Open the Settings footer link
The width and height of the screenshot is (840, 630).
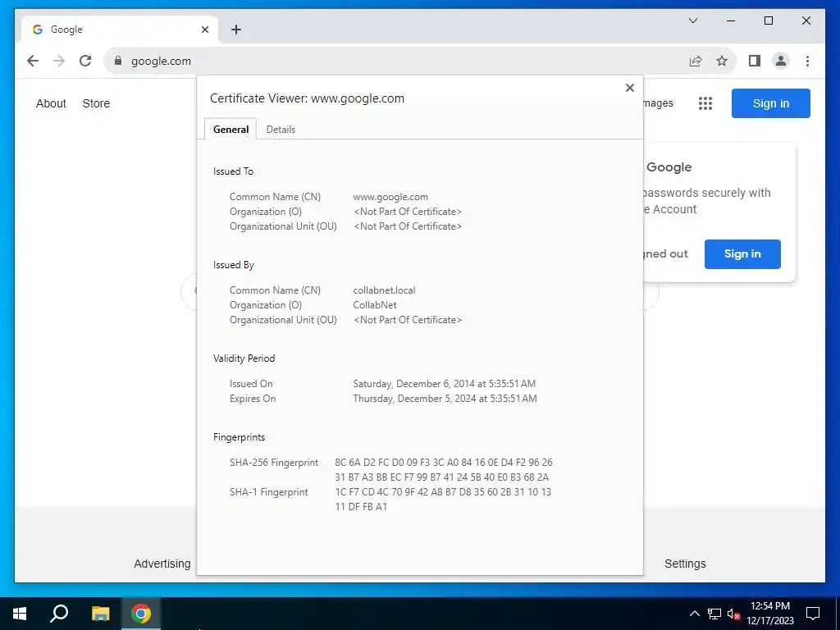(x=685, y=564)
